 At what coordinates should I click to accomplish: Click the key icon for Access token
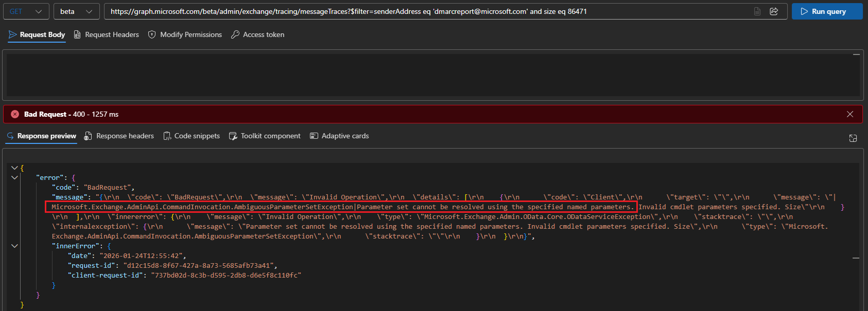click(235, 34)
